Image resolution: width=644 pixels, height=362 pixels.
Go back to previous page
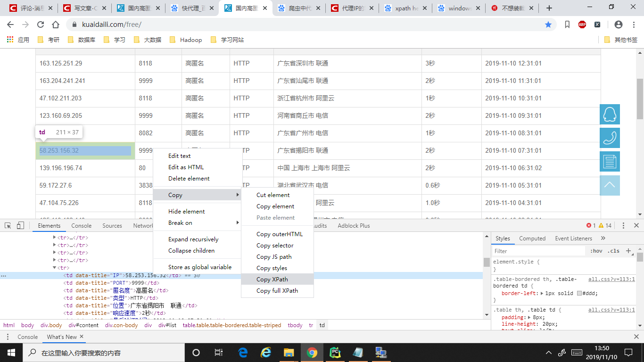(x=10, y=25)
